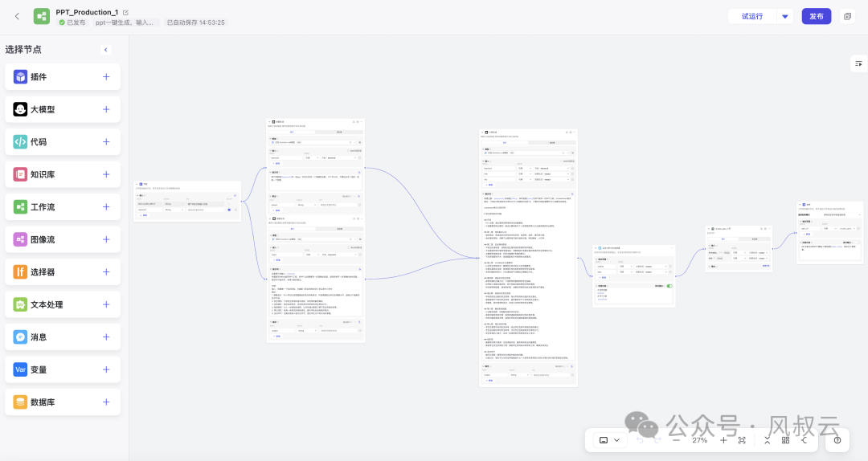This screenshot has height=461, width=868.
Task: Add a 选择器 node with plus
Action: coord(106,271)
